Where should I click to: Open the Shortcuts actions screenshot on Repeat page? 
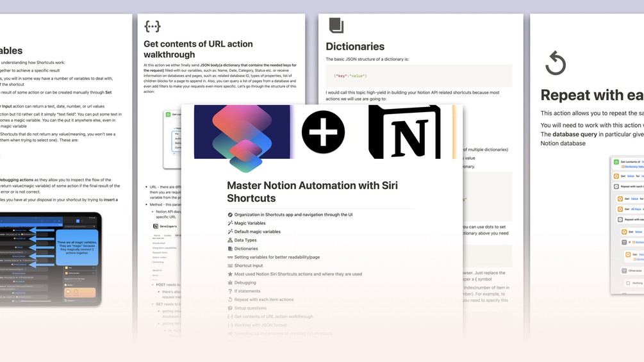click(627, 225)
